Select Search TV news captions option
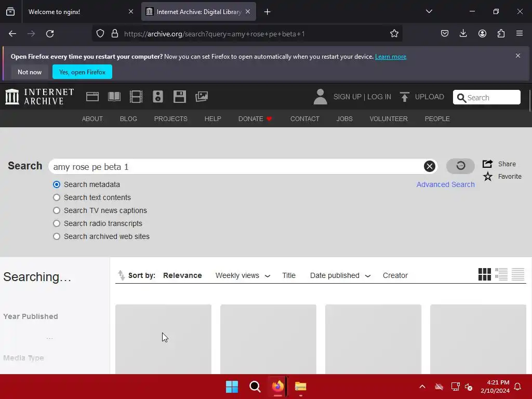The height and width of the screenshot is (399, 532). [57, 210]
